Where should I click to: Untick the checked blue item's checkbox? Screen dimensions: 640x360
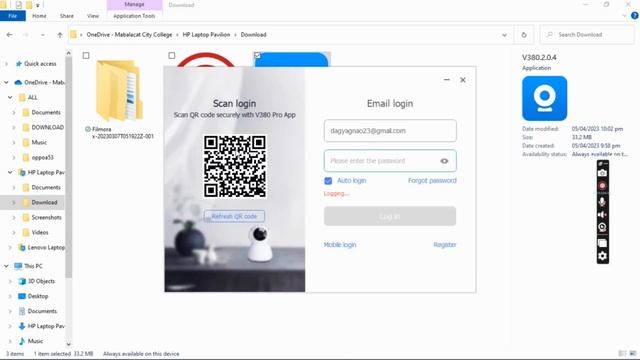(257, 56)
